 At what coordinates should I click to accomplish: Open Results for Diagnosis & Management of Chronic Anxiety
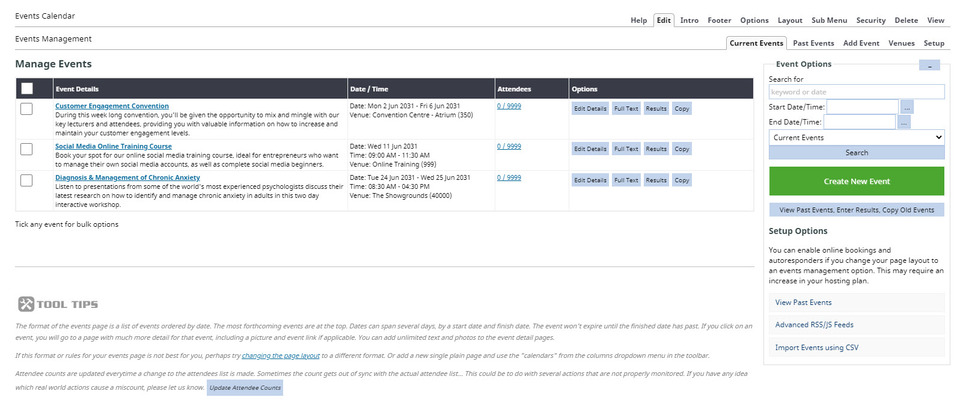[x=656, y=179]
